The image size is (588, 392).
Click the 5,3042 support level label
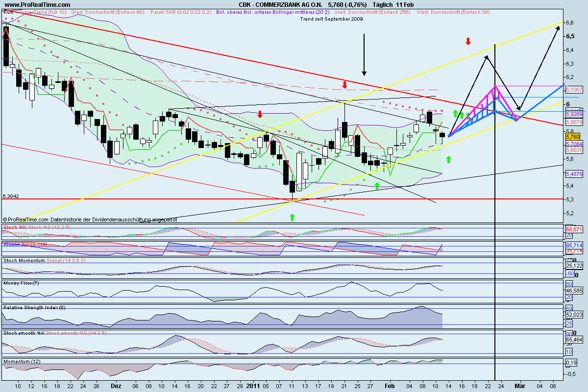[10, 196]
